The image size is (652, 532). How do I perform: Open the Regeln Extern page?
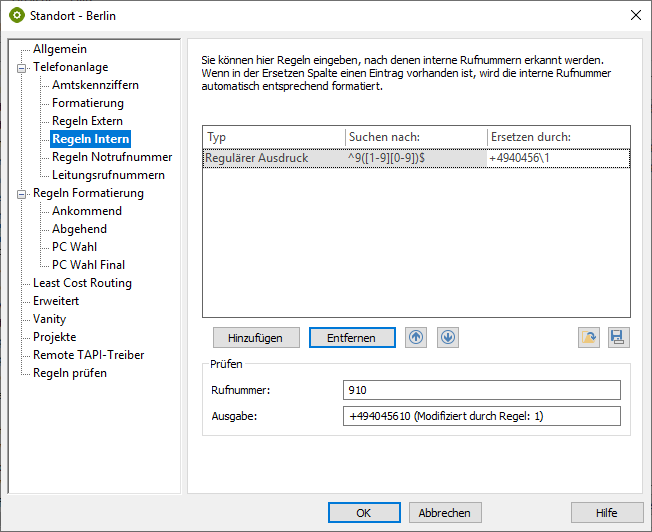coord(87,121)
